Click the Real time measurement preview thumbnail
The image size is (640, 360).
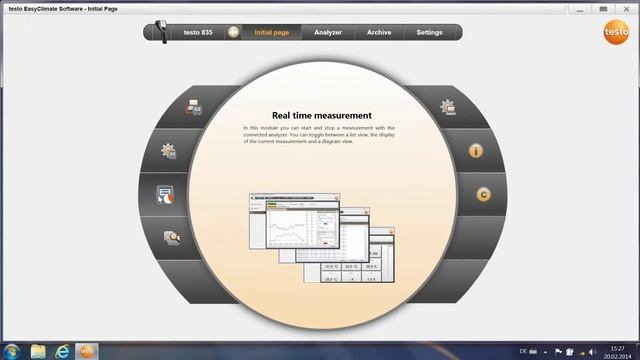(x=322, y=238)
